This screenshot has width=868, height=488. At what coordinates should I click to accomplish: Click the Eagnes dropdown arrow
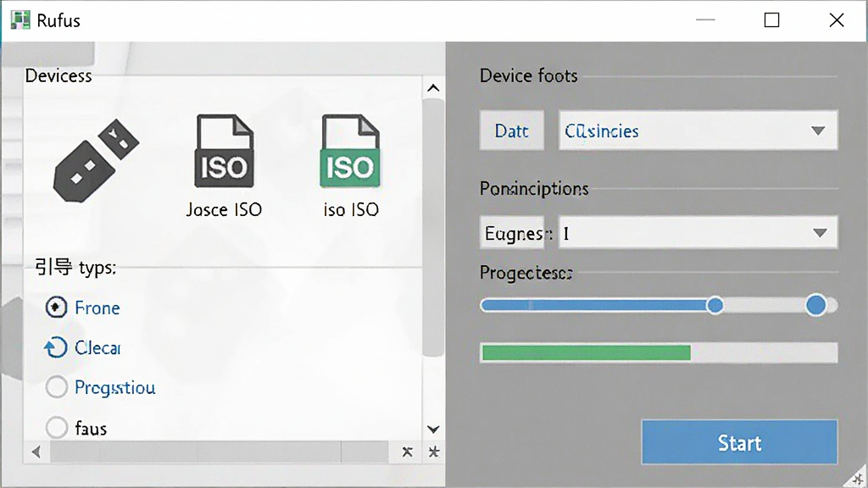coord(820,232)
